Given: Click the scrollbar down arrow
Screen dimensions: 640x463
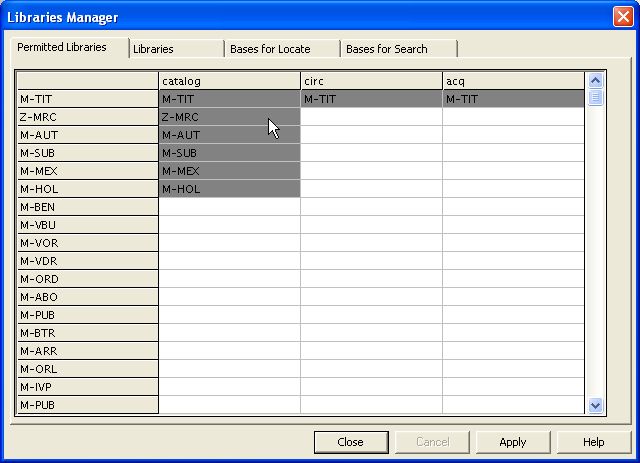Looking at the screenshot, I should (x=596, y=405).
